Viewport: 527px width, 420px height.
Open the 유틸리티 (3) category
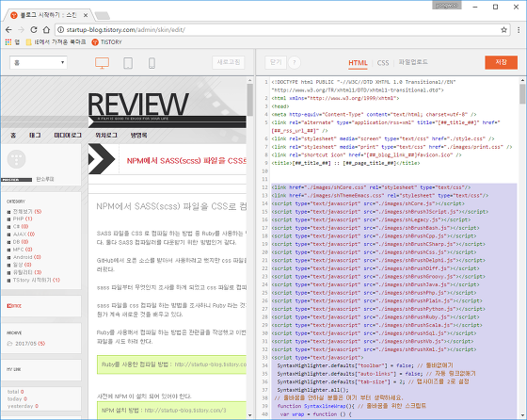tap(27, 272)
